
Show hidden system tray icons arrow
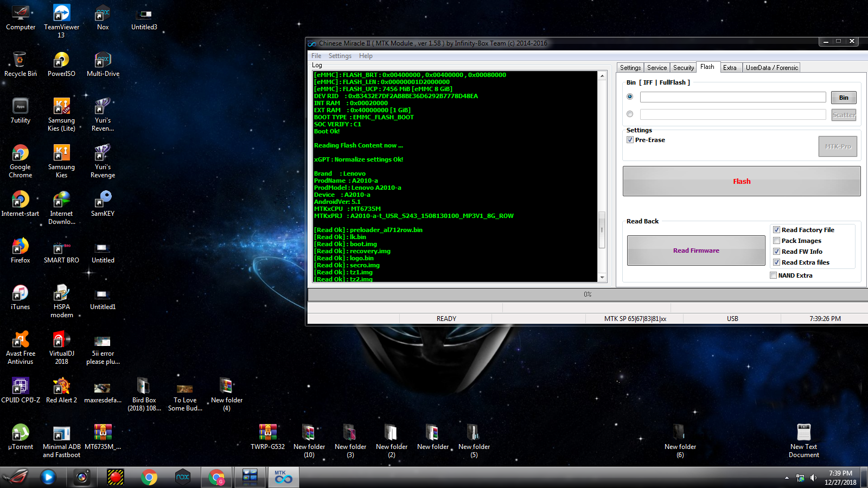[x=787, y=478]
